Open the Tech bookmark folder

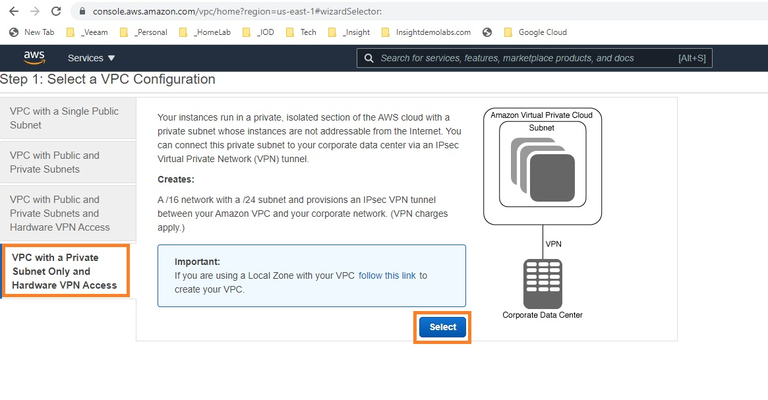click(x=300, y=32)
